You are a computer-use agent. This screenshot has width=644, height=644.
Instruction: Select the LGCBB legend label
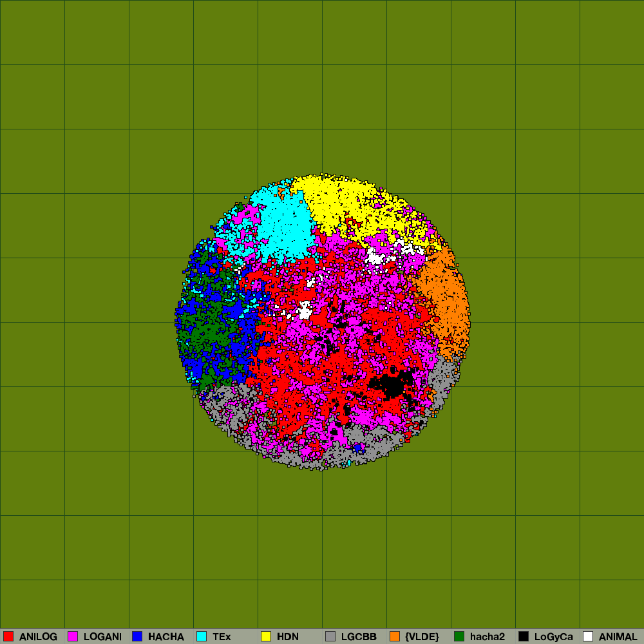coord(359,637)
